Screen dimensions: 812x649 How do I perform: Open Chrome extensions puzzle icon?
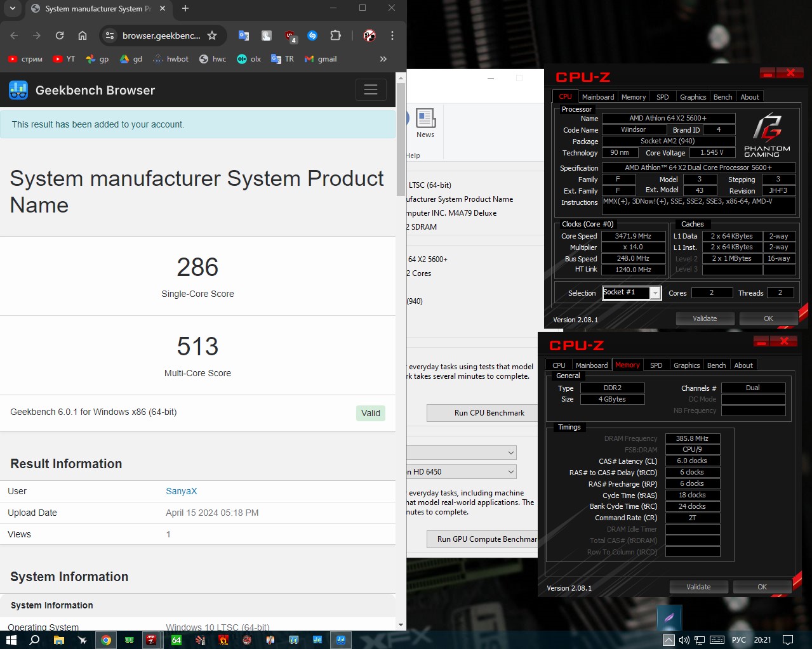point(335,36)
